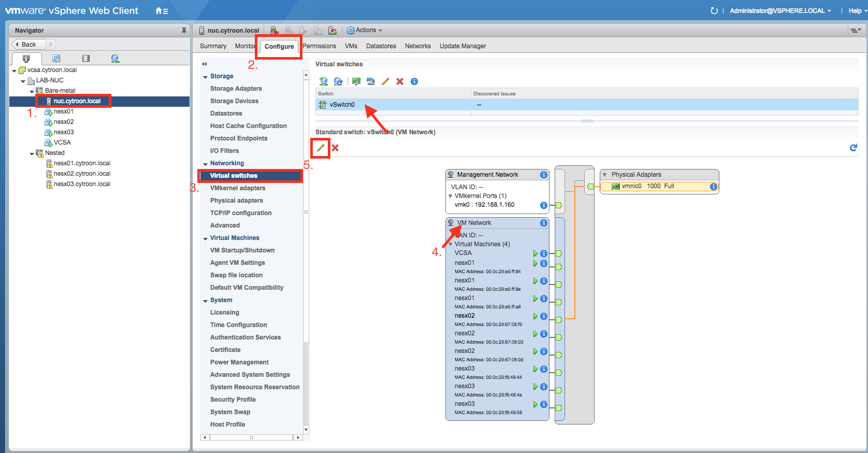Switch to the Summary tab

pyautogui.click(x=213, y=46)
